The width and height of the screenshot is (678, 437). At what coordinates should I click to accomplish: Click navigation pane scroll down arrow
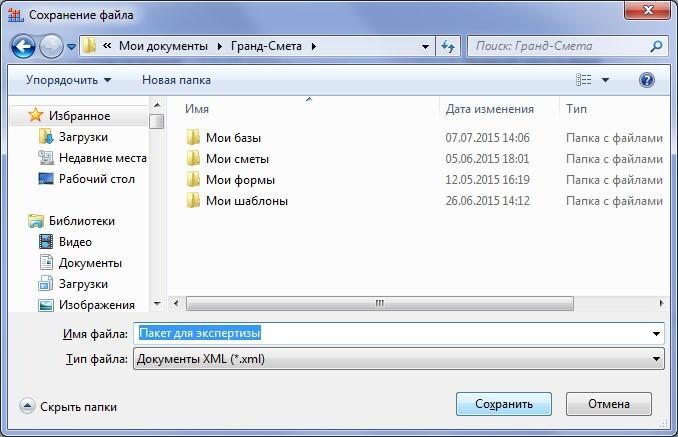157,304
